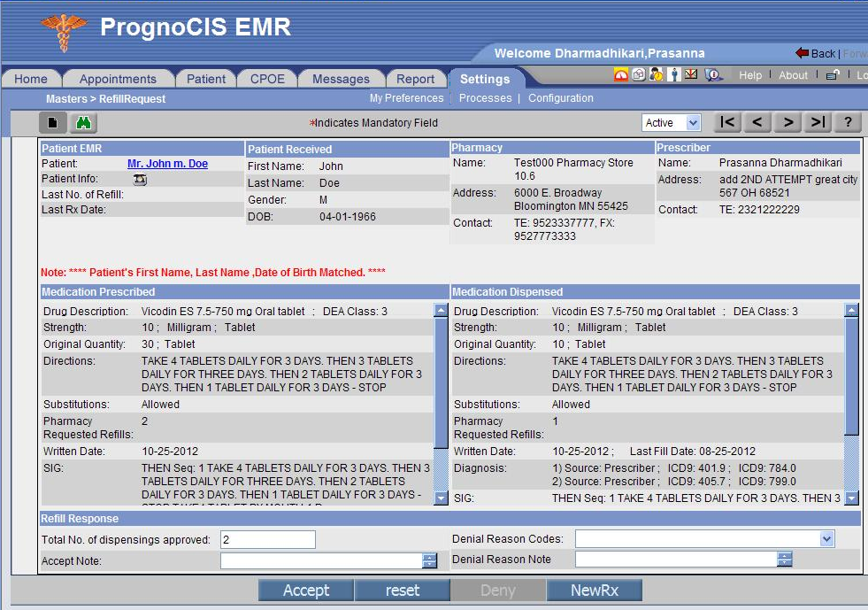Open Patient Info telephone icon
The width and height of the screenshot is (868, 610).
point(140,180)
